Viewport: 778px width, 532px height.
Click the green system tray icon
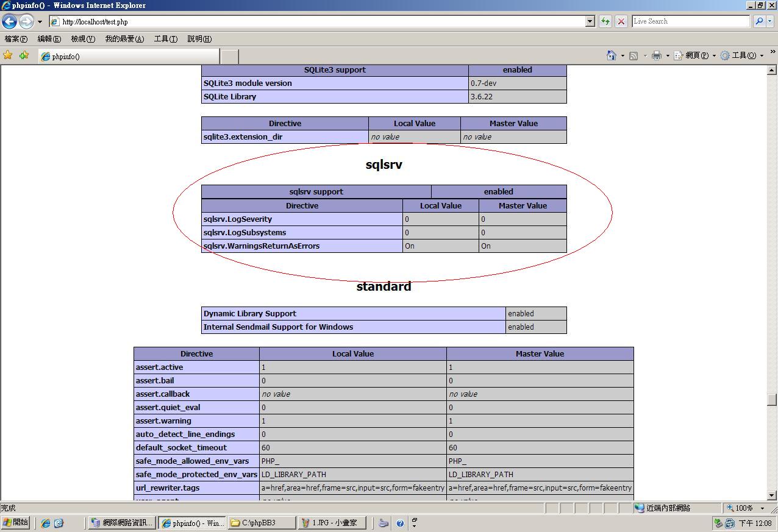[x=718, y=523]
